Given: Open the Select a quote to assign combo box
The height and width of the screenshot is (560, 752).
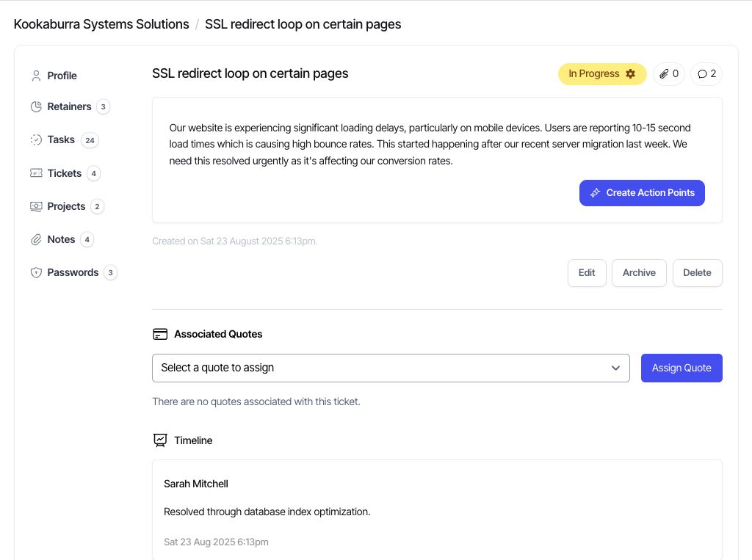Looking at the screenshot, I should pos(391,368).
